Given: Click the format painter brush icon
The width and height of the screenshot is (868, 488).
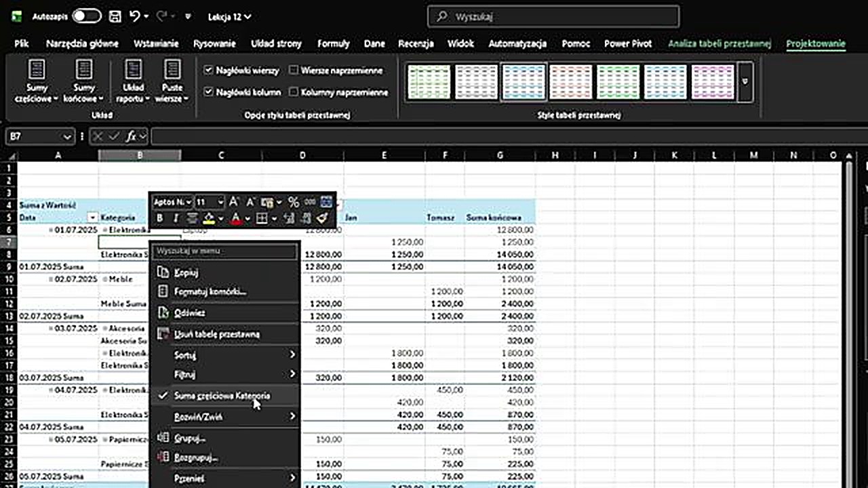Looking at the screenshot, I should 322,218.
